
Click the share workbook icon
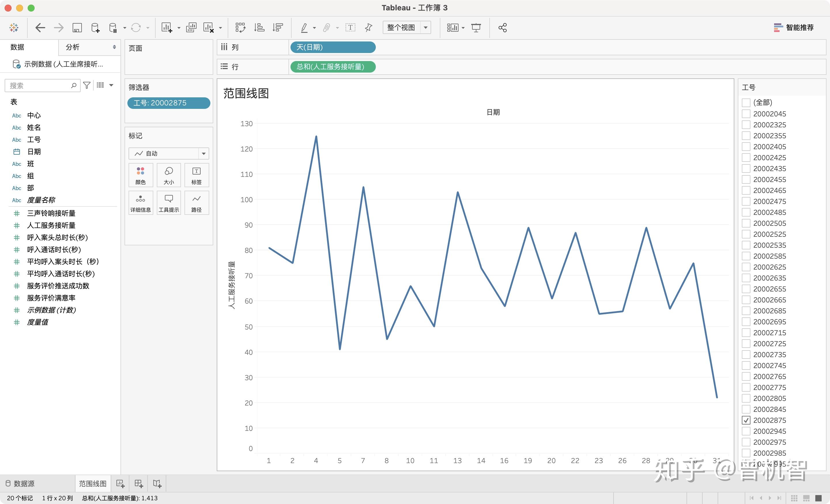(x=502, y=28)
